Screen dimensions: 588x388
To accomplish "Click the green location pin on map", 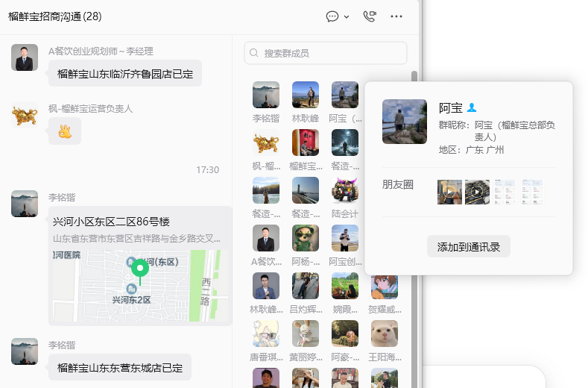I will (140, 270).
